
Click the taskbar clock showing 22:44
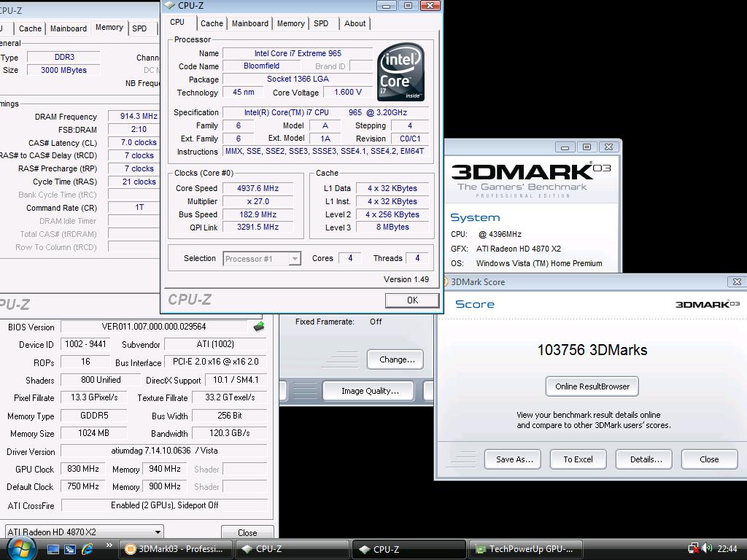tap(727, 549)
